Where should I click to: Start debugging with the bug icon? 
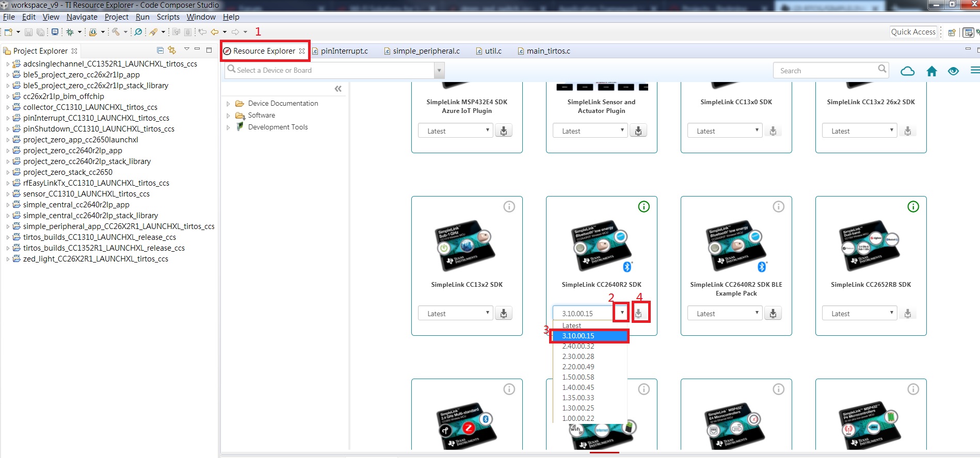70,32
